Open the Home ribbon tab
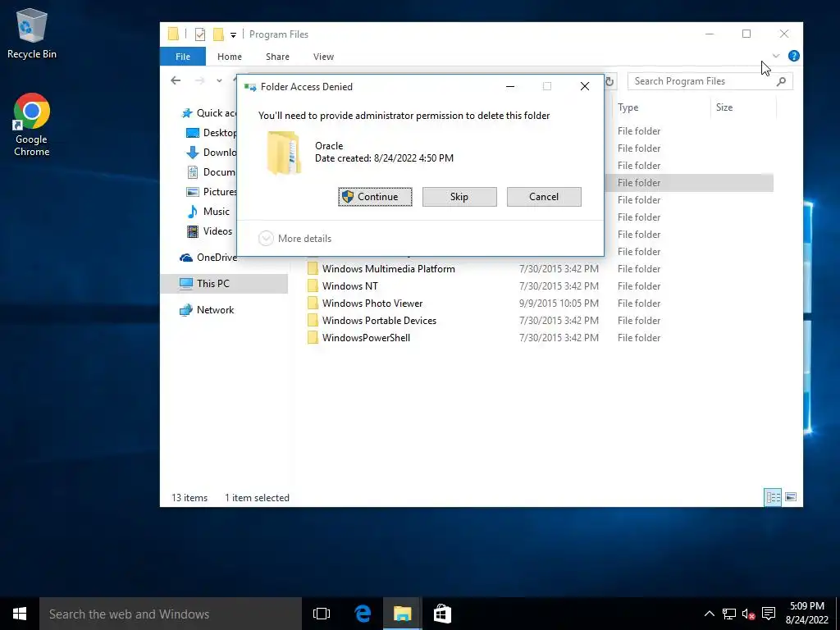Image resolution: width=840 pixels, height=630 pixels. pos(230,57)
